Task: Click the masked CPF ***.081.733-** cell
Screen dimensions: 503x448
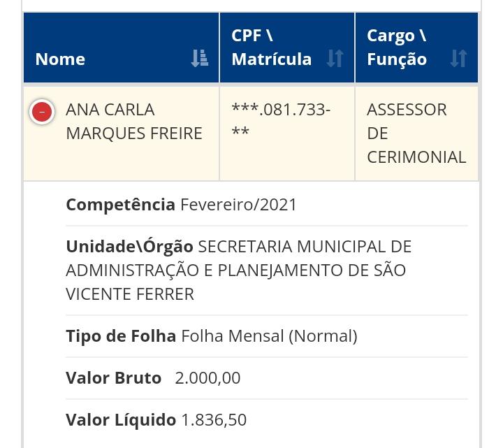Action: point(281,121)
